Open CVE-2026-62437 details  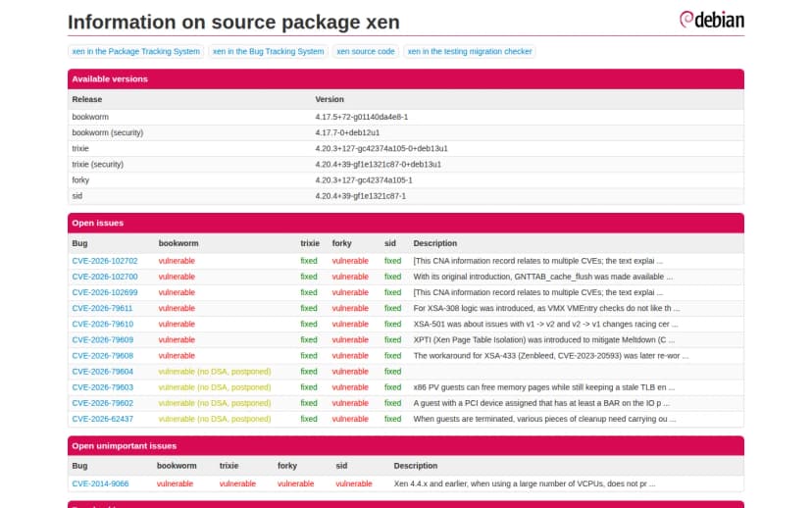103,419
